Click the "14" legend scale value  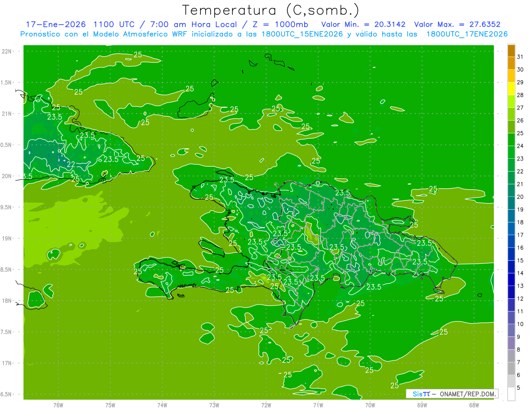520,273
